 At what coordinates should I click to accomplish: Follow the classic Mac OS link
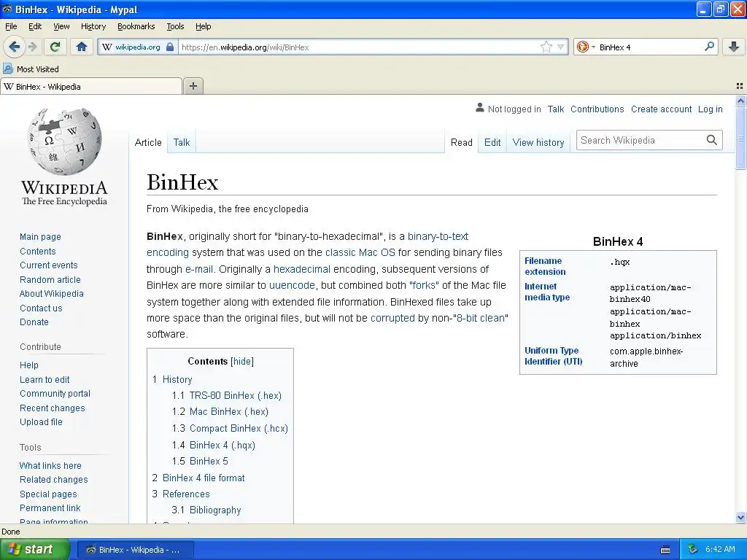[x=360, y=252]
